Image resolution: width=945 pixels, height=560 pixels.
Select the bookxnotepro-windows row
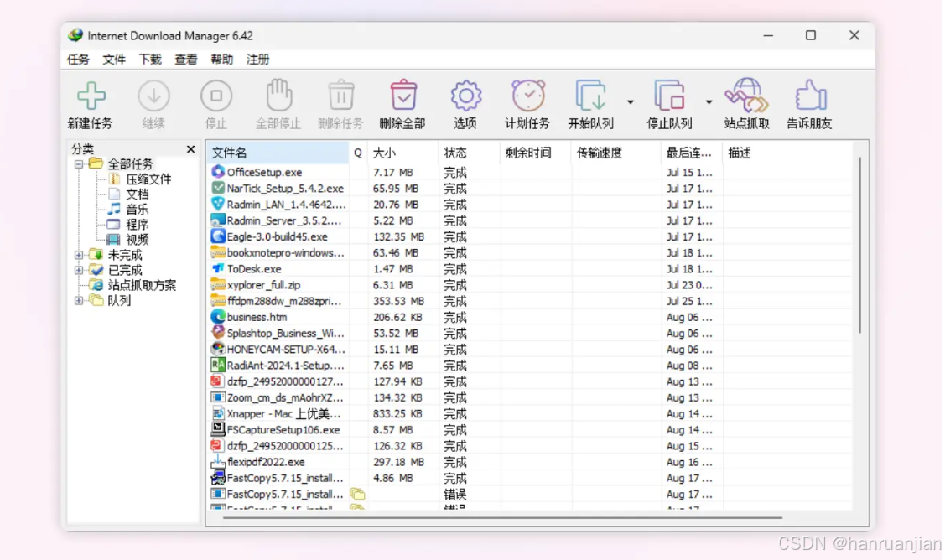pyautogui.click(x=529, y=252)
